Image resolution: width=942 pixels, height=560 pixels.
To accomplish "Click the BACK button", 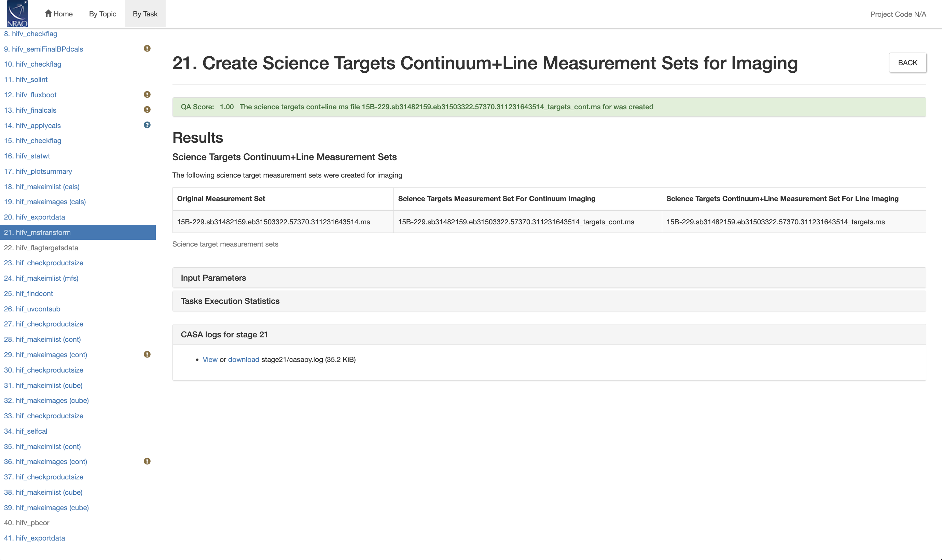I will pos(907,62).
